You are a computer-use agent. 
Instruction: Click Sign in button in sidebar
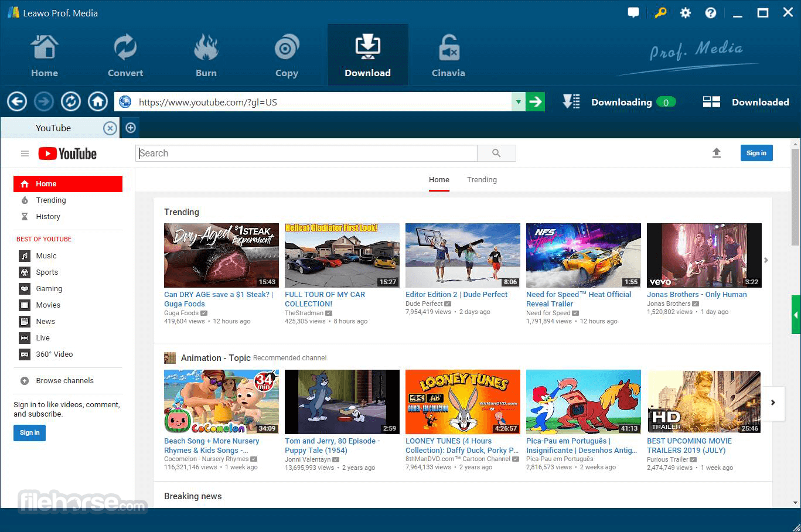(x=29, y=433)
